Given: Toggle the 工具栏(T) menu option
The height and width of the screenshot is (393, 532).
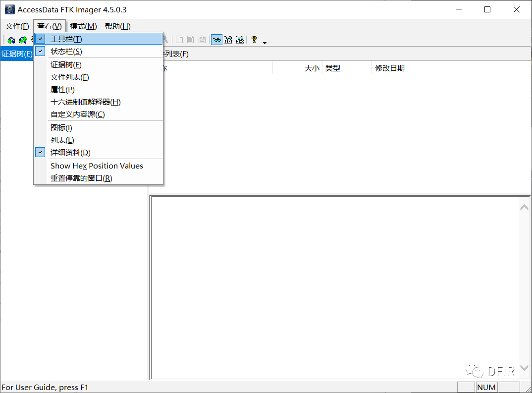Looking at the screenshot, I should coord(99,39).
